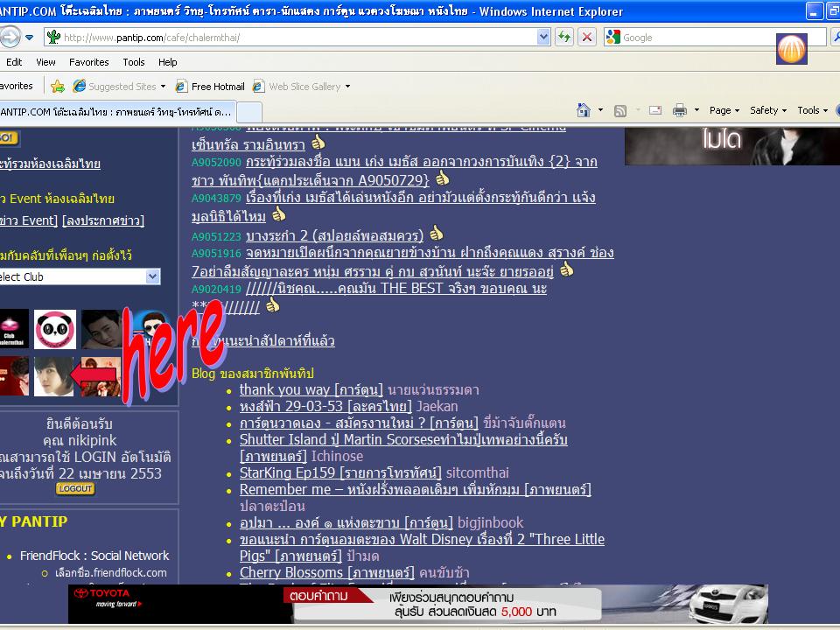Select the PANTIP.COM browser tab
The height and width of the screenshot is (630, 840).
point(116,112)
